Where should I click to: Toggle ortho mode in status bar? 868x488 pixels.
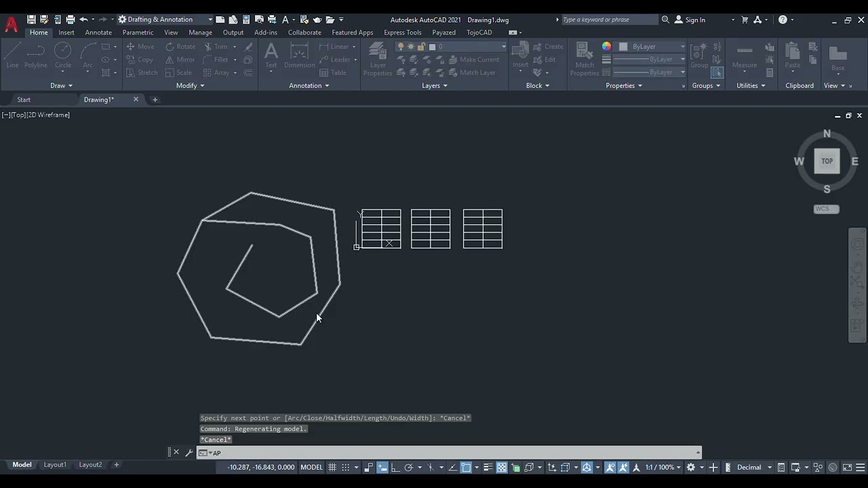click(x=395, y=467)
